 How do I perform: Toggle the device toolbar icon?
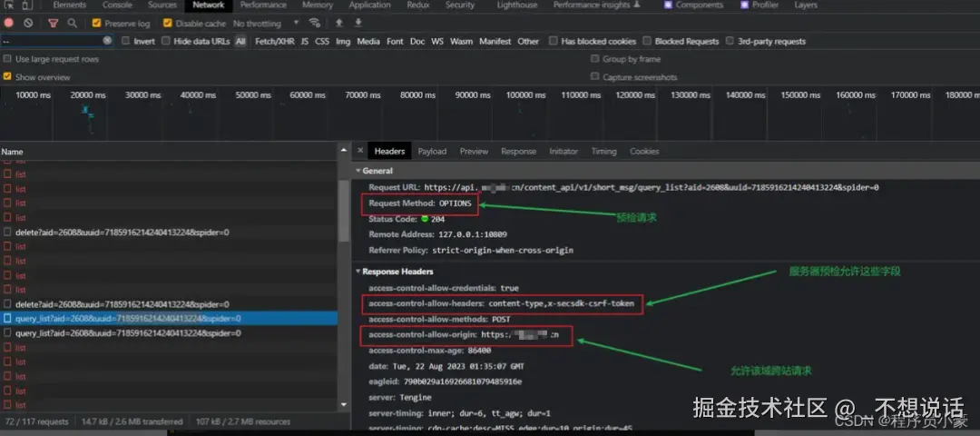tap(26, 5)
